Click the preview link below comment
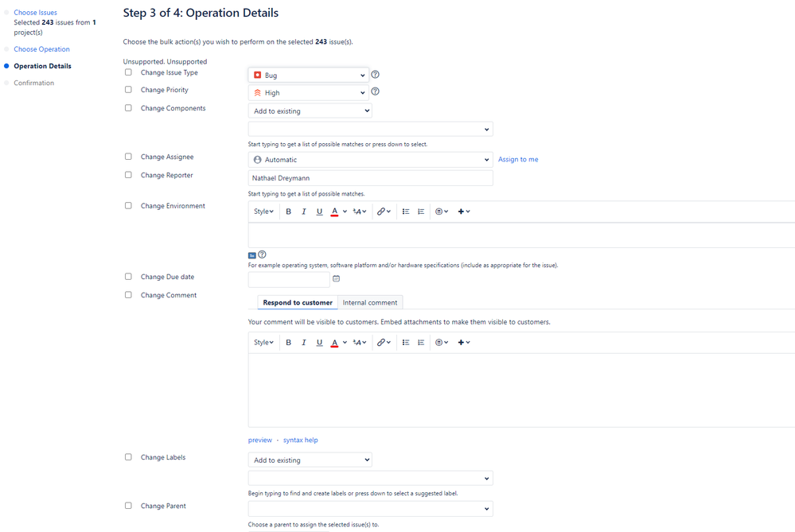Viewport: 795px width, 532px height. [260, 440]
